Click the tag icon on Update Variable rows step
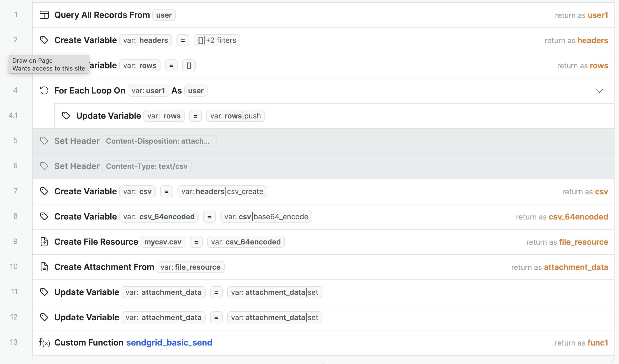 click(66, 116)
